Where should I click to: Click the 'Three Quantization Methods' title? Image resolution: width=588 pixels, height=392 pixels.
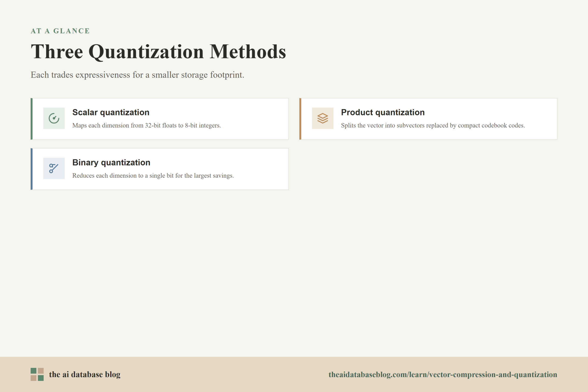158,52
